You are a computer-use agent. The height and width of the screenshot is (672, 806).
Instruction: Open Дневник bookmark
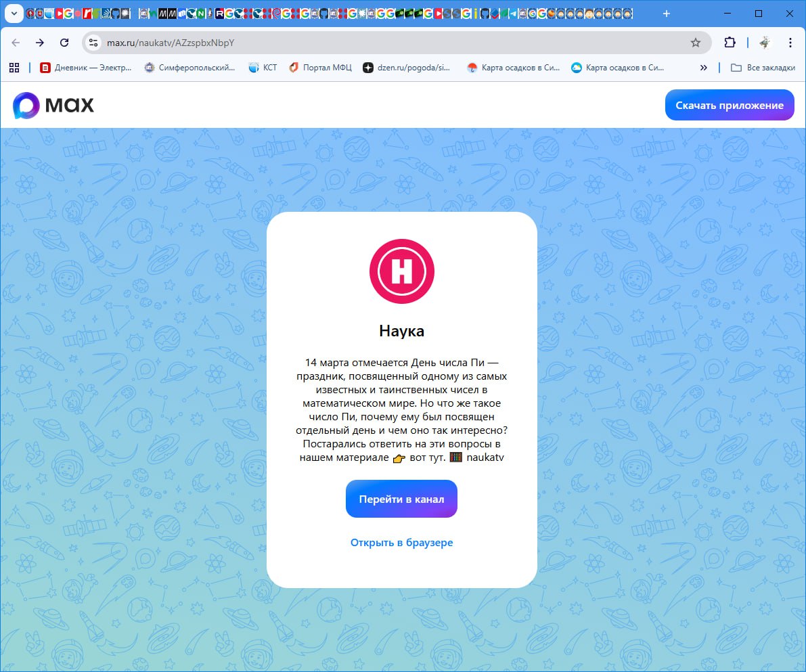click(x=86, y=68)
